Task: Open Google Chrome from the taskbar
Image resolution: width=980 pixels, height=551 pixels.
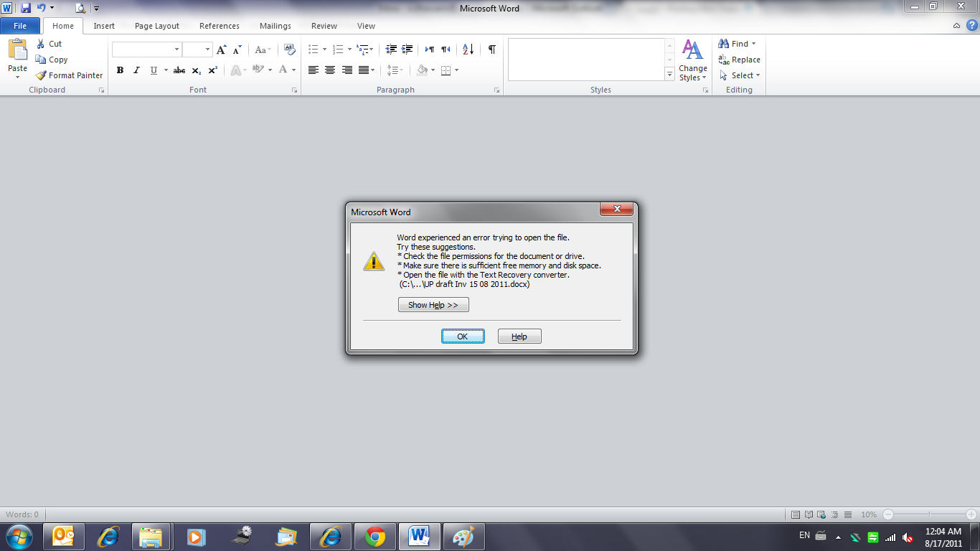Action: point(374,537)
